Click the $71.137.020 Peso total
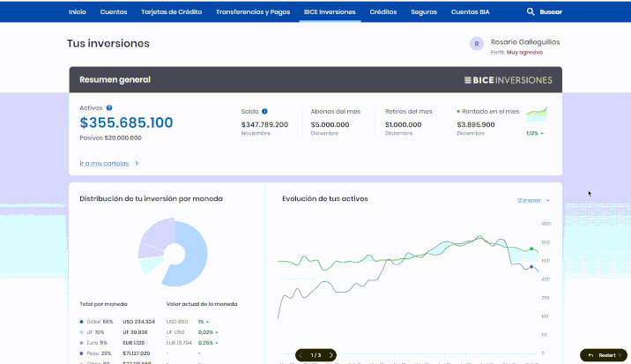631x364 pixels. pos(137,353)
